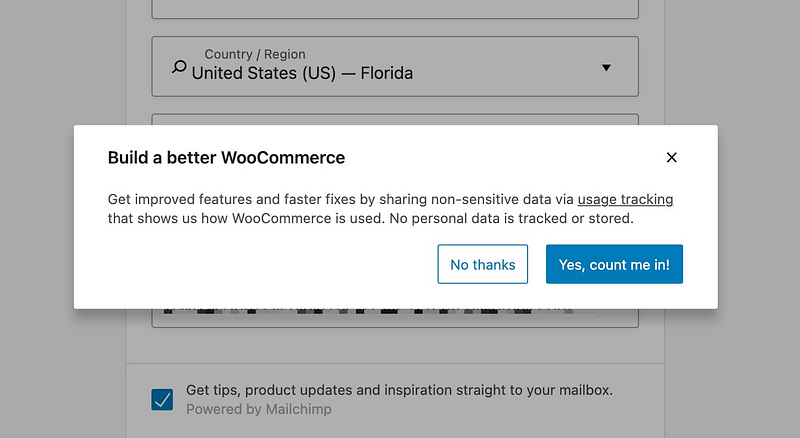Open the Country / Region dropdown

coord(394,66)
